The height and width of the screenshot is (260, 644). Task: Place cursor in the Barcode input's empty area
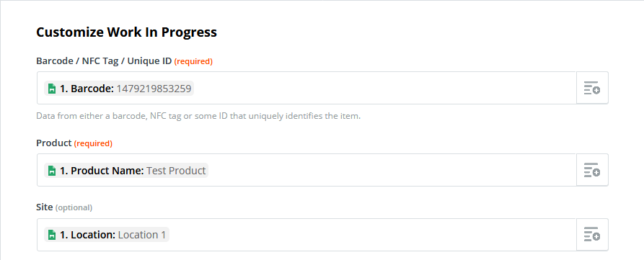[384, 88]
